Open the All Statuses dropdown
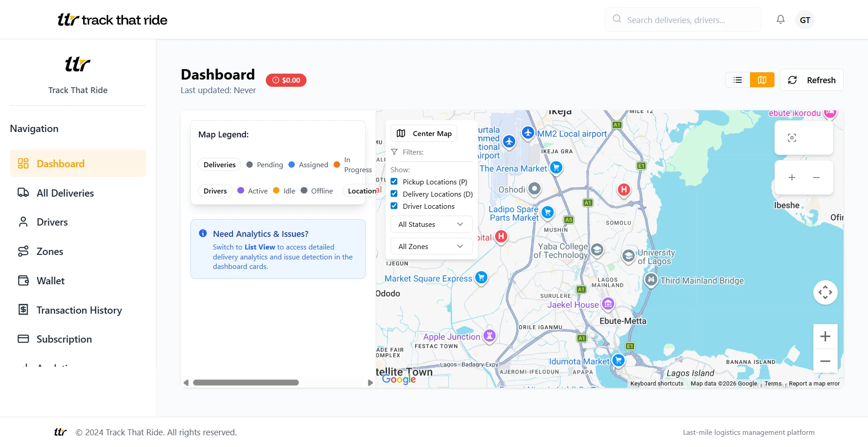This screenshot has width=868, height=447. pyautogui.click(x=431, y=224)
